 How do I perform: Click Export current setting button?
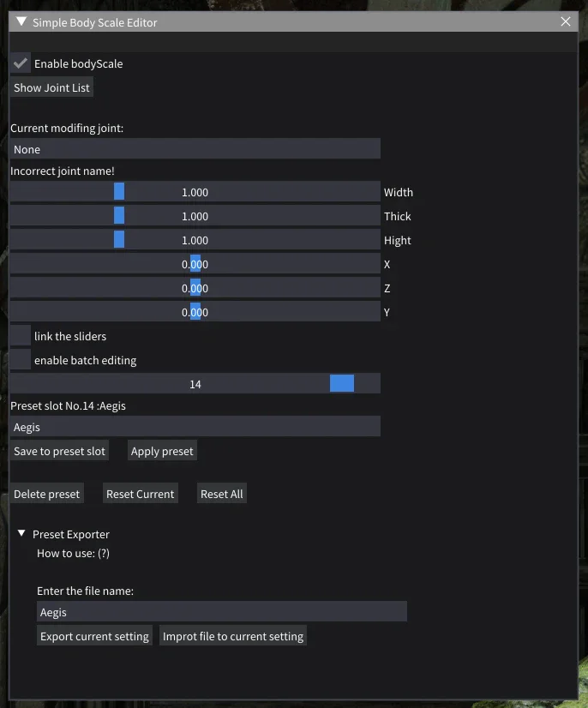tap(94, 636)
